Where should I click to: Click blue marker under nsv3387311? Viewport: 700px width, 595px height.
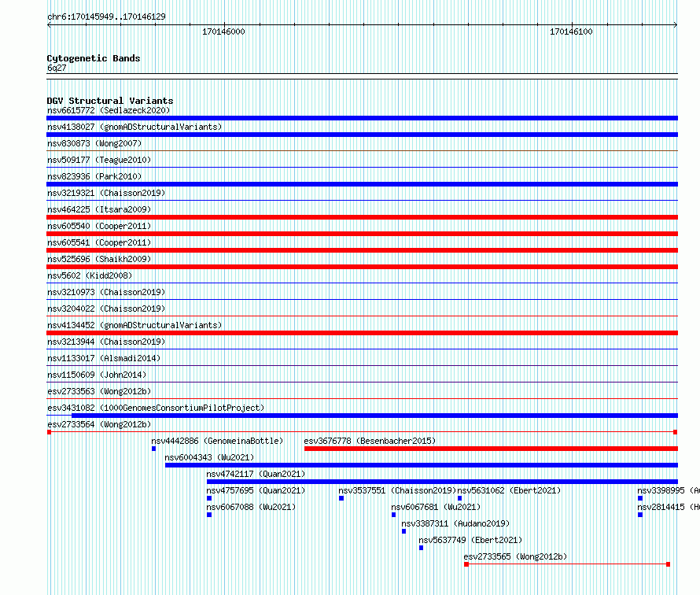[403, 531]
